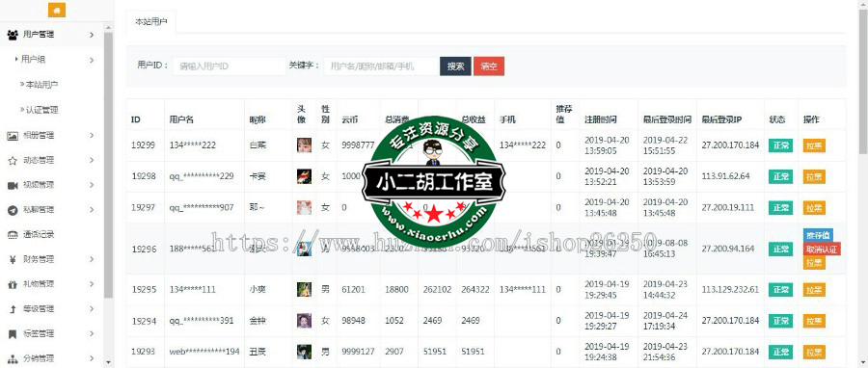Click the 动态管理 star icon
The height and width of the screenshot is (368, 868).
[x=13, y=160]
